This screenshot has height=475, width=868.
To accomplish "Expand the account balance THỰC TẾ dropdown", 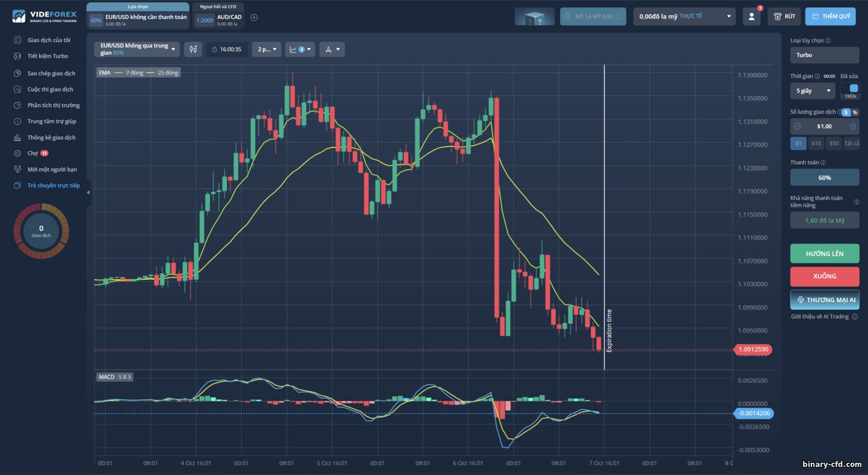I will coord(685,16).
